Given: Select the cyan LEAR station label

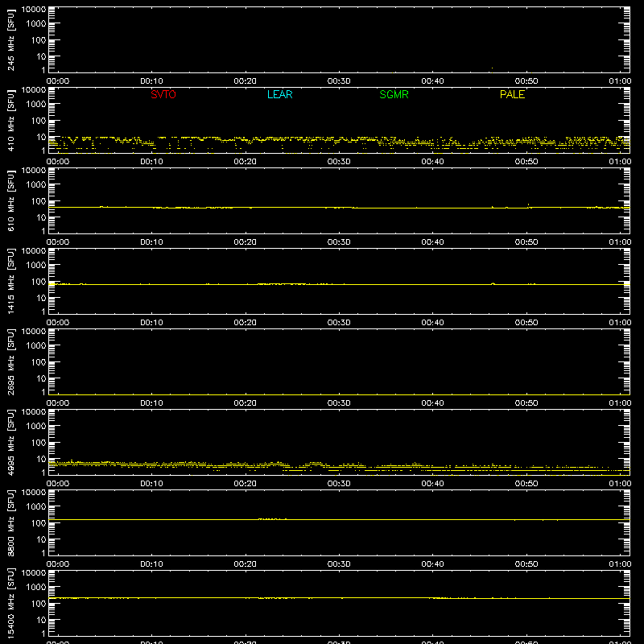Looking at the screenshot, I should point(279,94).
